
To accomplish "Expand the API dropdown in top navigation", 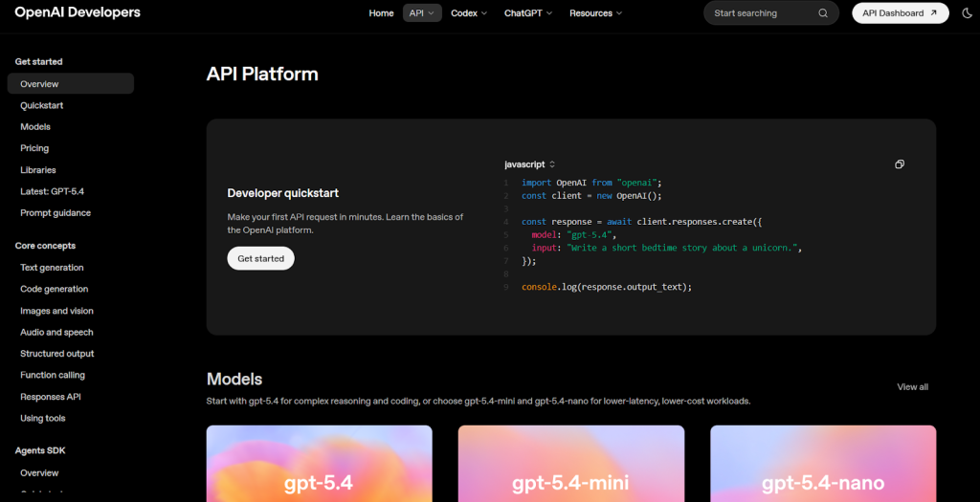I will point(422,13).
